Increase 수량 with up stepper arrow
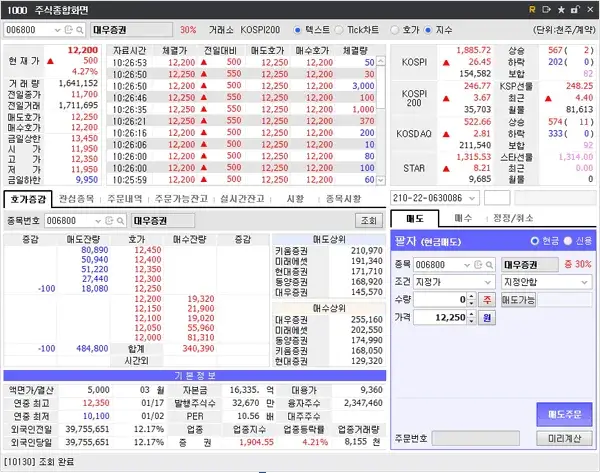 pyautogui.click(x=471, y=296)
